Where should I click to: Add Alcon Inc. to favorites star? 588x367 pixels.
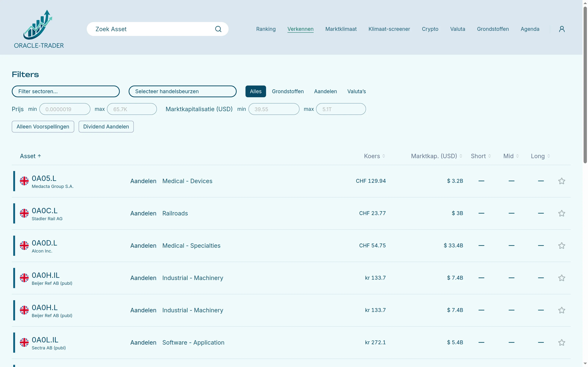click(562, 246)
